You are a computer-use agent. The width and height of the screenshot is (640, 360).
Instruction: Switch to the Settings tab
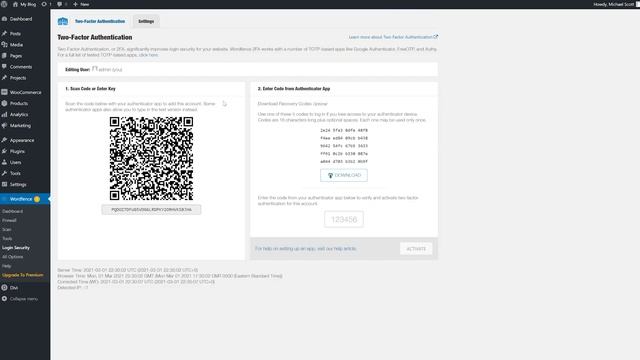pyautogui.click(x=146, y=21)
